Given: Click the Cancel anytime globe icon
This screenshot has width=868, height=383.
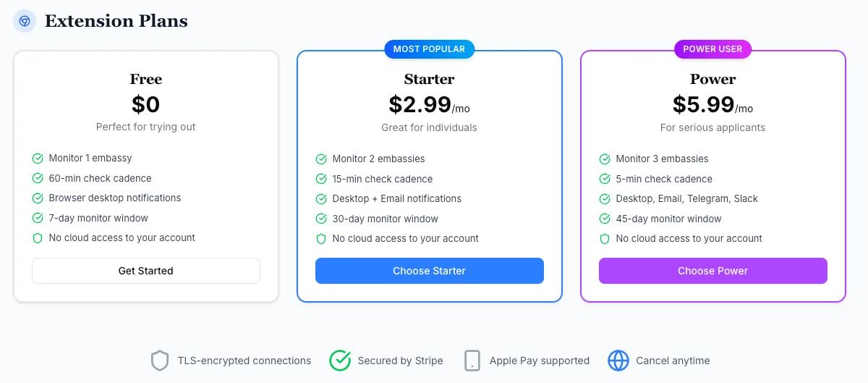Looking at the screenshot, I should click(618, 361).
